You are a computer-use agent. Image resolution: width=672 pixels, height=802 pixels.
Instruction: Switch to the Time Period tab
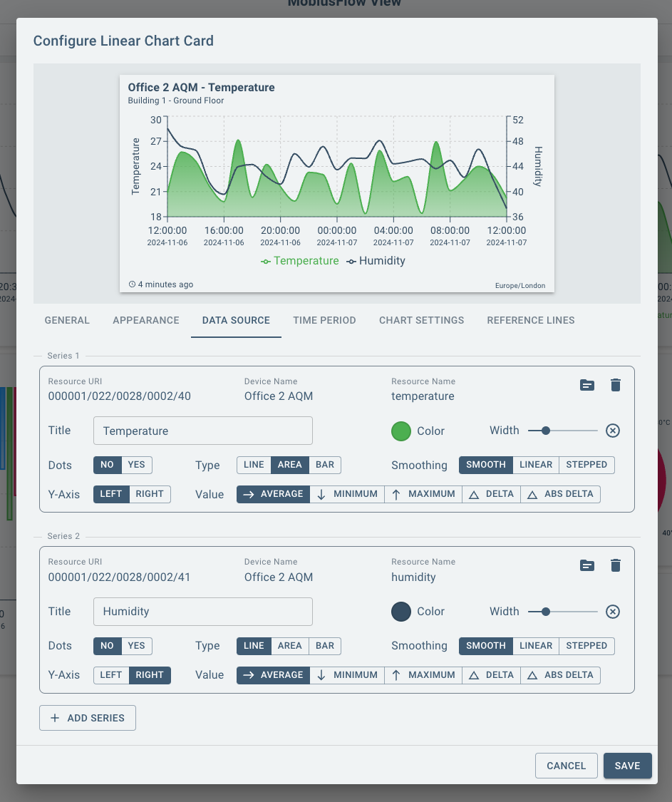(324, 320)
